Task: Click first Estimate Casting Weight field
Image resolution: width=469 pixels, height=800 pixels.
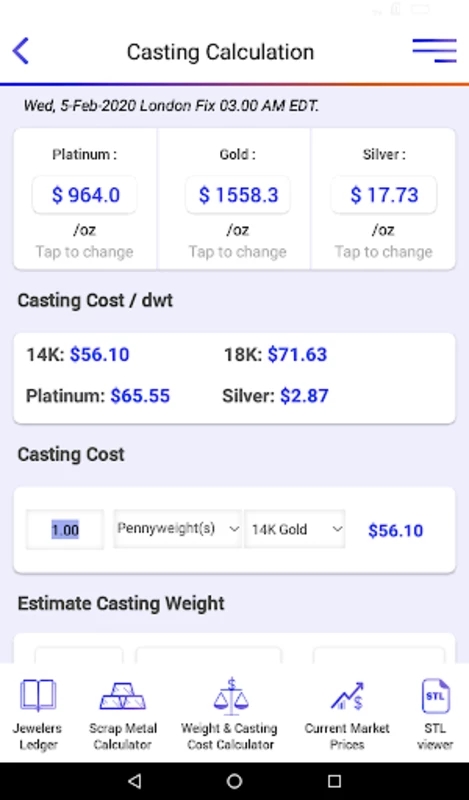Action: click(x=79, y=655)
